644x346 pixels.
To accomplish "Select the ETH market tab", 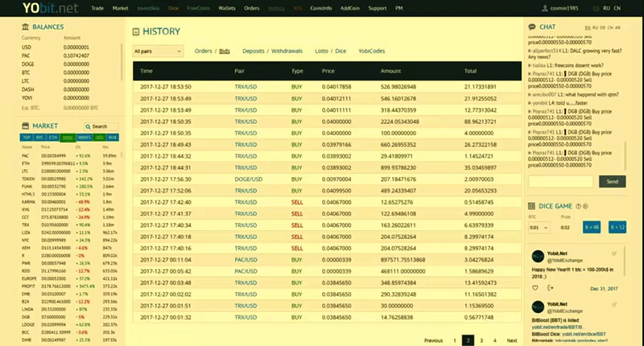I will point(53,138).
